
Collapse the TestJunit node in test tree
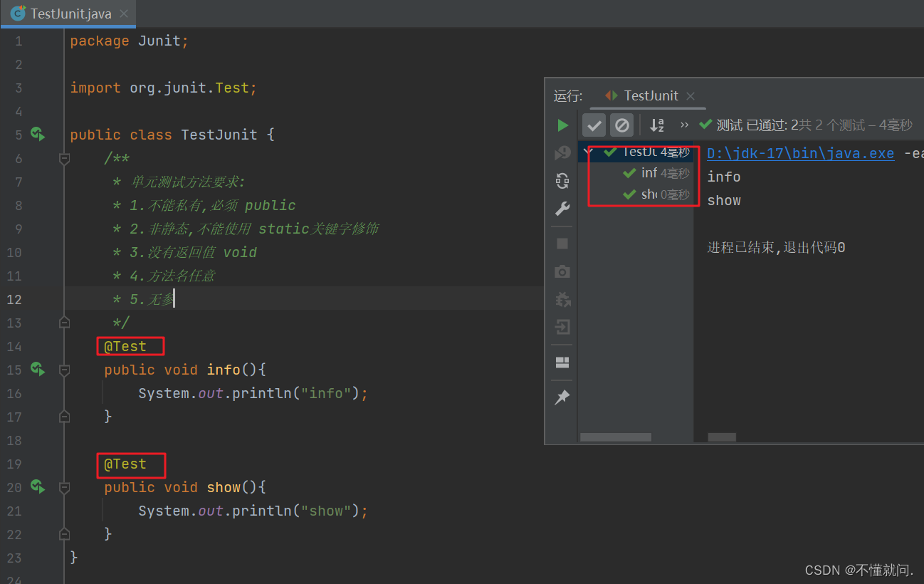(588, 152)
